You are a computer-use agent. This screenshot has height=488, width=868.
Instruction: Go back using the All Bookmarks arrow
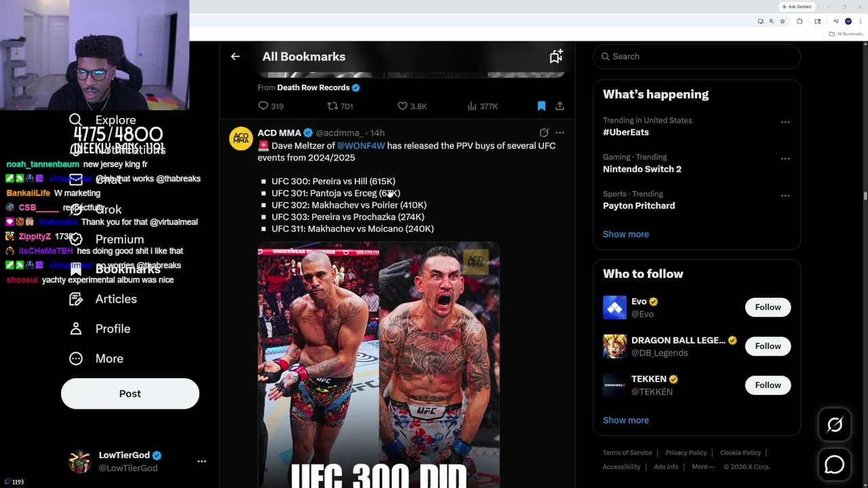pyautogui.click(x=235, y=57)
